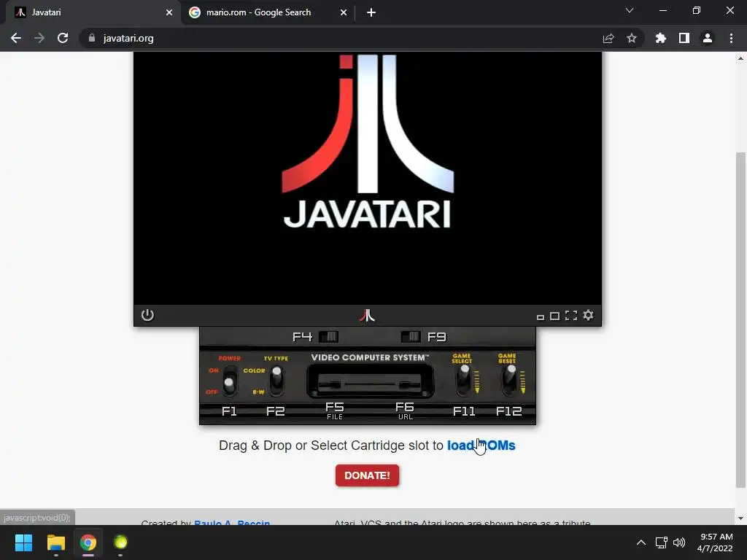The height and width of the screenshot is (560, 747).
Task: Click the F2 TV type label
Action: pos(275,411)
